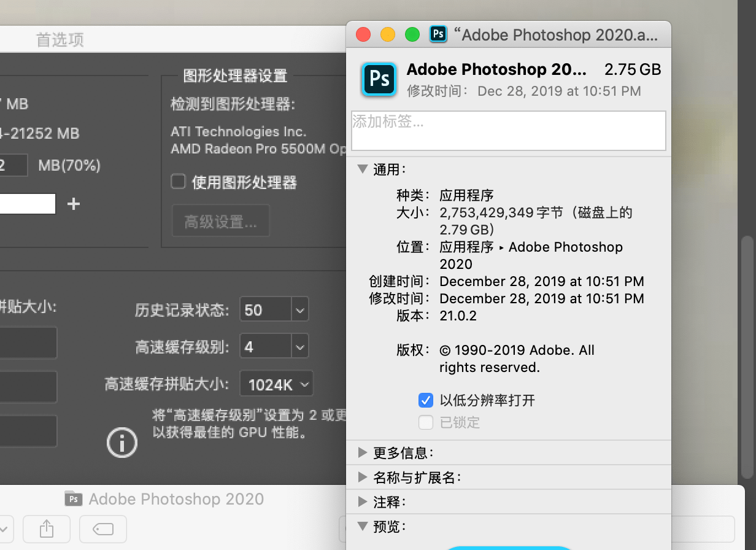Screen dimensions: 756x550
Task: Collapse the 通用 section
Action: coord(362,169)
